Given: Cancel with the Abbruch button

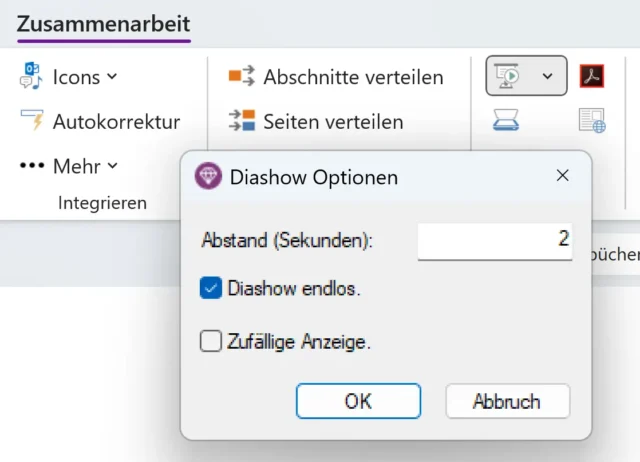Looking at the screenshot, I should pyautogui.click(x=507, y=401).
